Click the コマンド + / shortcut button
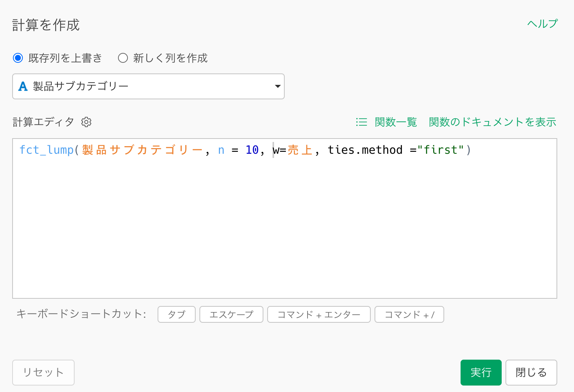 click(409, 314)
